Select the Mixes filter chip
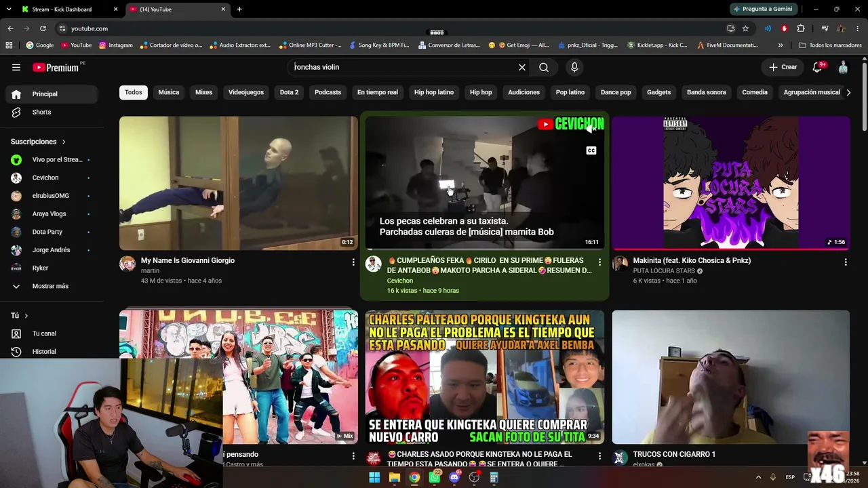 tap(204, 92)
